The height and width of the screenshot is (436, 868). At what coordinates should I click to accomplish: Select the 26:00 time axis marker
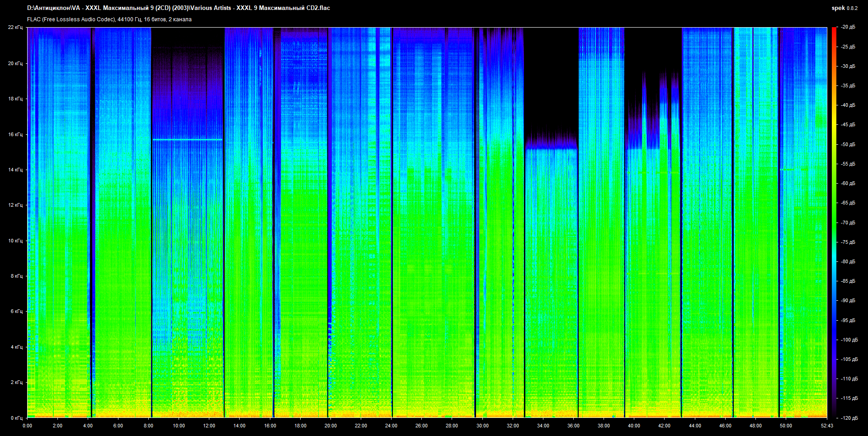[421, 426]
